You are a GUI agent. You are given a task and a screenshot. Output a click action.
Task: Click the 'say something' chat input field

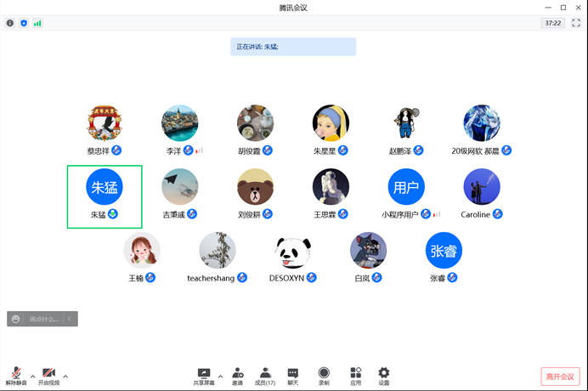43,319
